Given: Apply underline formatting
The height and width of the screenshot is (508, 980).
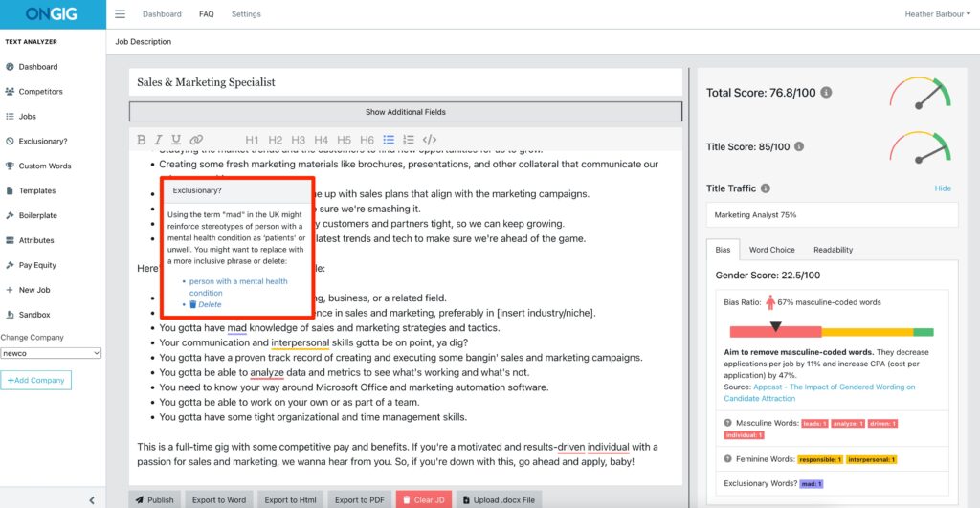Looking at the screenshot, I should (176, 140).
